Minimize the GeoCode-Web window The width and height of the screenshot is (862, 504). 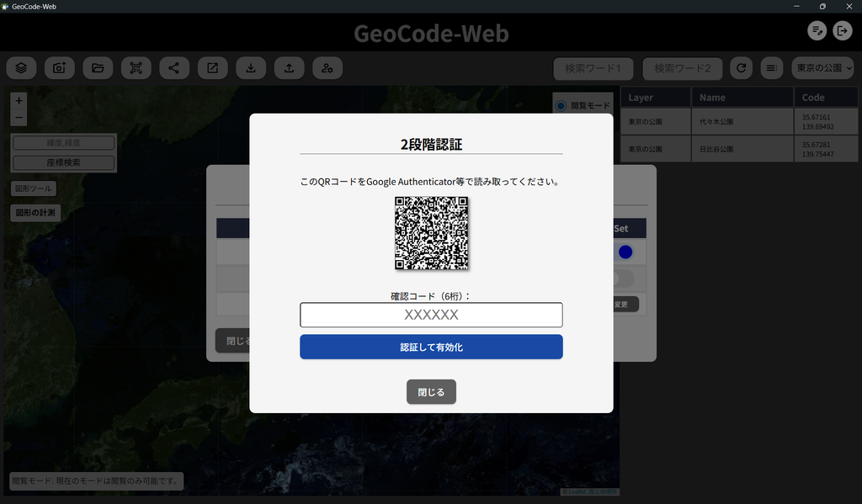tap(796, 6)
